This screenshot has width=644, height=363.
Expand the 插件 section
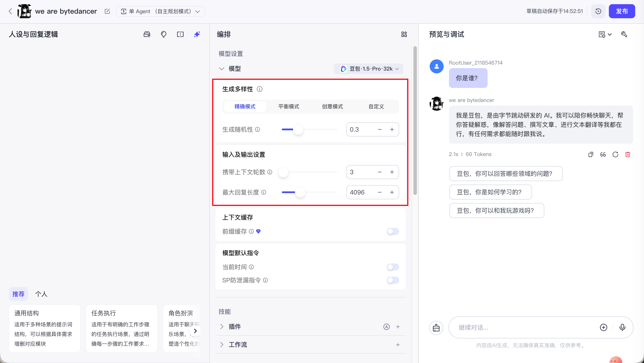pyautogui.click(x=222, y=327)
